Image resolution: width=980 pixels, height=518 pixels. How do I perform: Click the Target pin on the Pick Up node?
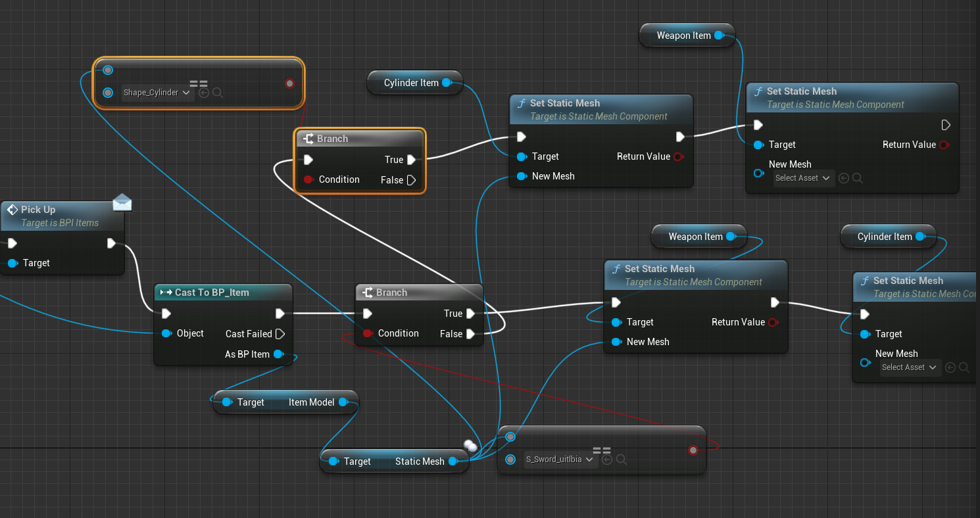pos(12,264)
